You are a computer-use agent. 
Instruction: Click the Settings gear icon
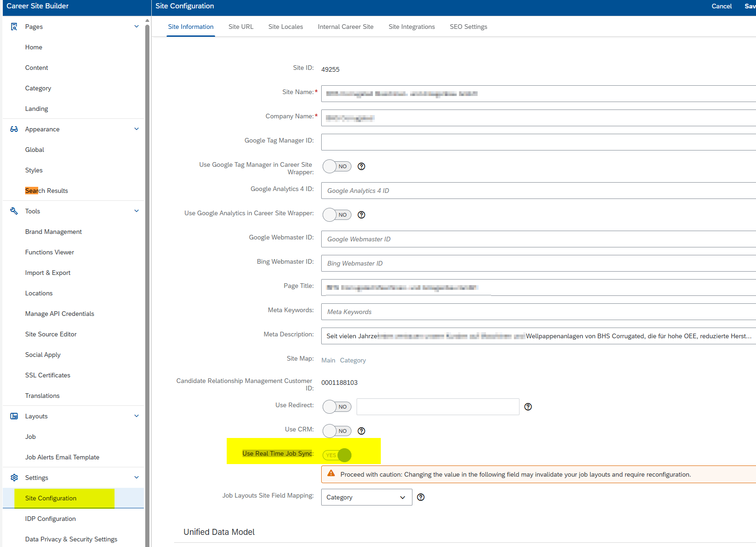coord(14,478)
